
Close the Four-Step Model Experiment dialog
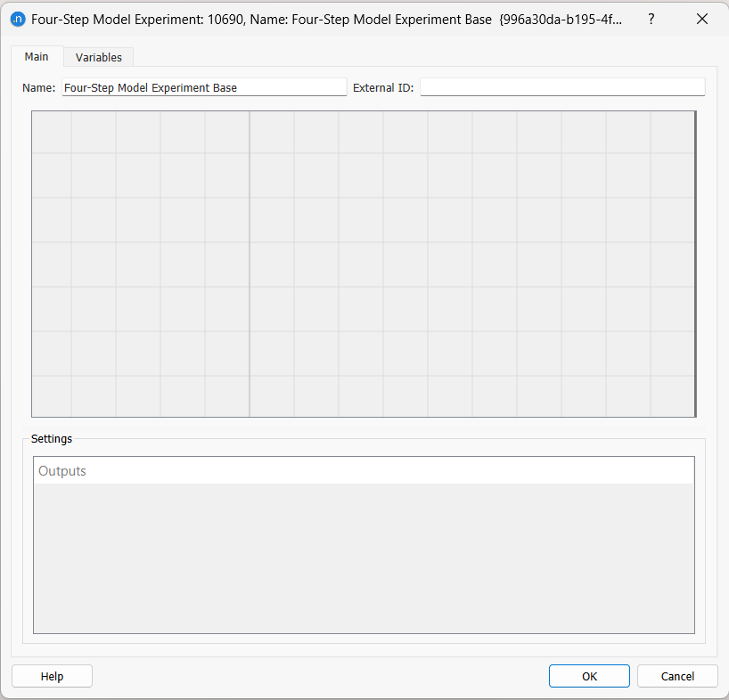(x=702, y=19)
